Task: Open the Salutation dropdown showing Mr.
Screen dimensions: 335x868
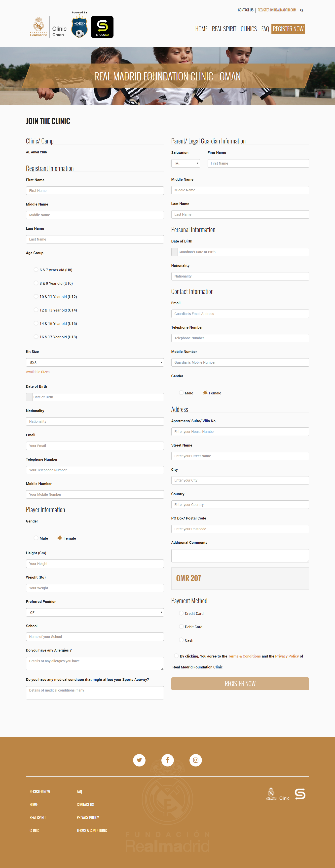Action: point(186,163)
